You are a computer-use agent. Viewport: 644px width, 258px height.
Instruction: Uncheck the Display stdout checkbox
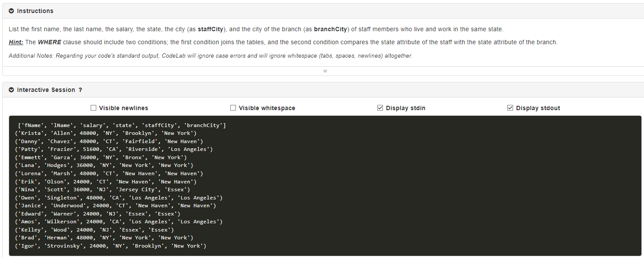[510, 108]
